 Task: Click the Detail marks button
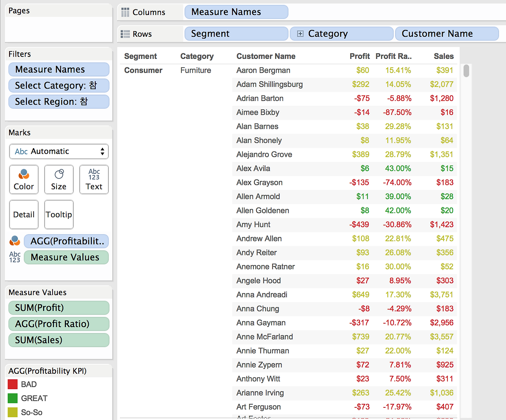pos(24,215)
